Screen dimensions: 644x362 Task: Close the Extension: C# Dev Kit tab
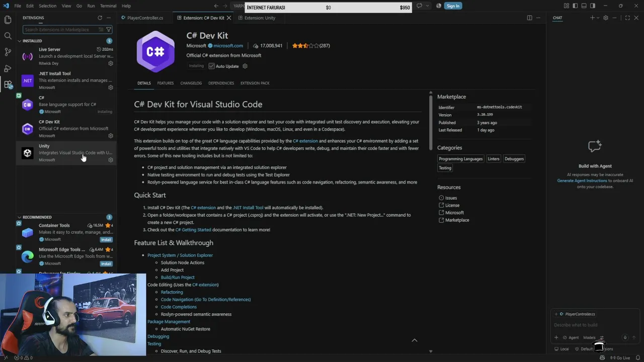tap(229, 18)
